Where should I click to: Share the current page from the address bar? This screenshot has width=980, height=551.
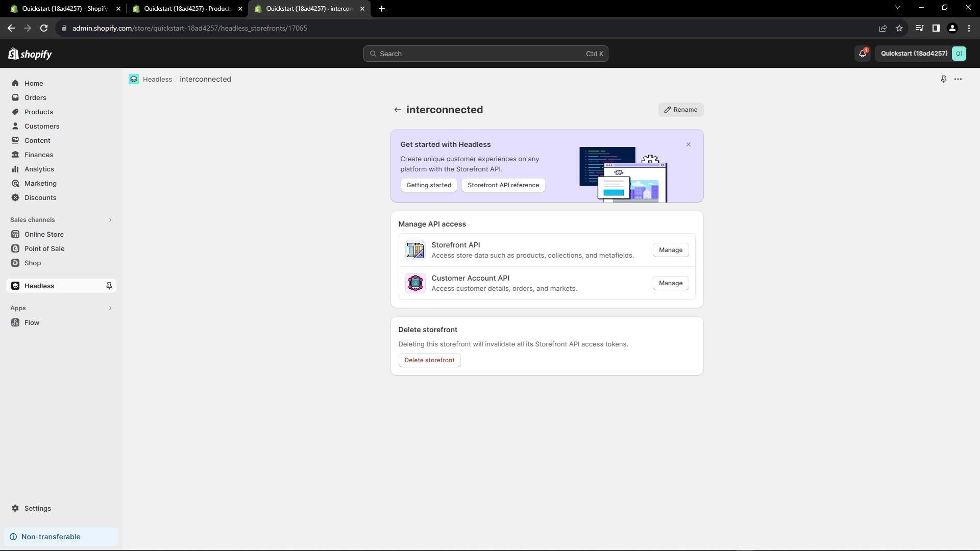tap(883, 28)
